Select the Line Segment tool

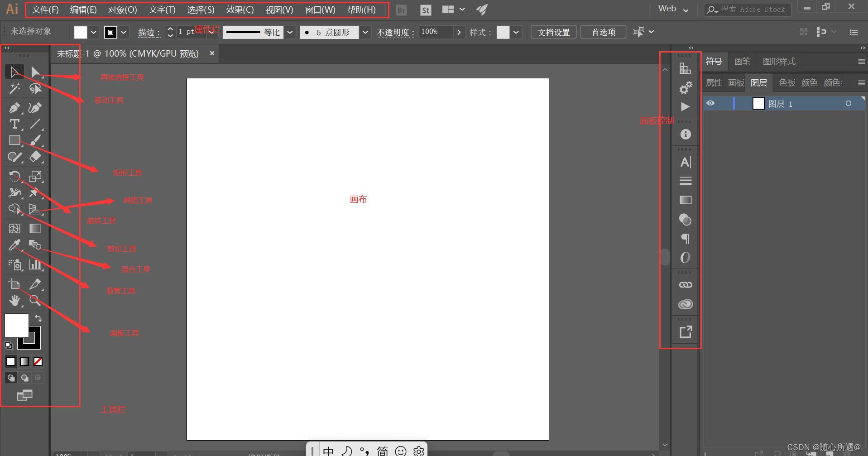coord(35,124)
